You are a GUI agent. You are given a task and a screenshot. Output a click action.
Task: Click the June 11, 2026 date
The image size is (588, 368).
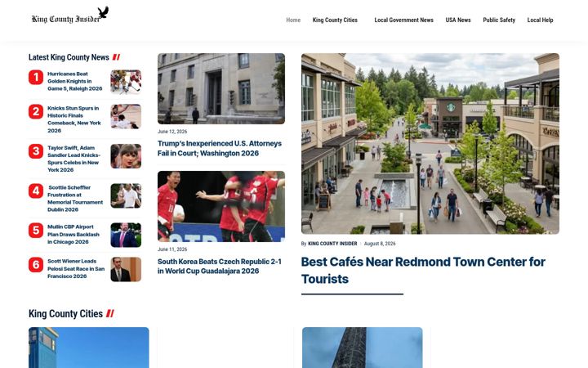click(172, 249)
